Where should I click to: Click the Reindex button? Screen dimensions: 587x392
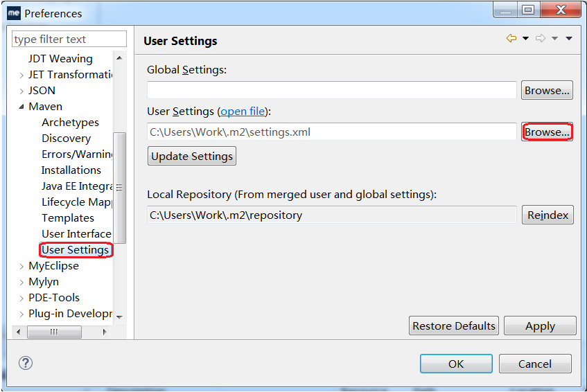[x=547, y=215]
